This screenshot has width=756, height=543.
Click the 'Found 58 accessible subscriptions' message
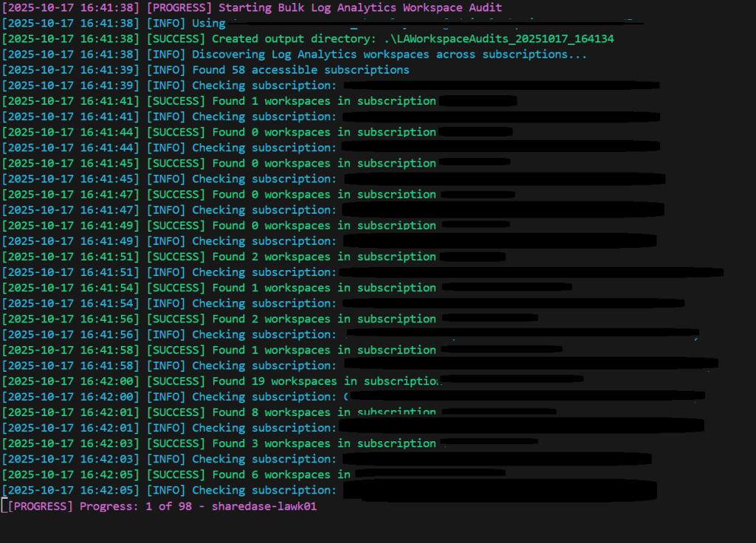click(x=300, y=69)
